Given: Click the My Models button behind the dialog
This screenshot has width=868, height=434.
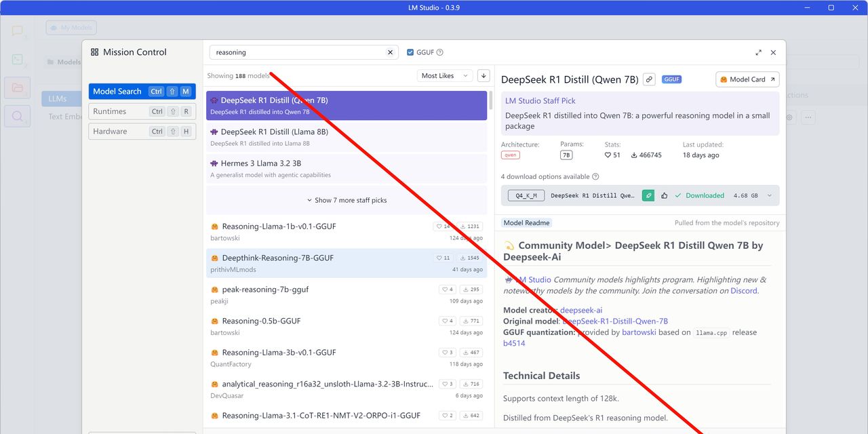Looking at the screenshot, I should point(71,28).
